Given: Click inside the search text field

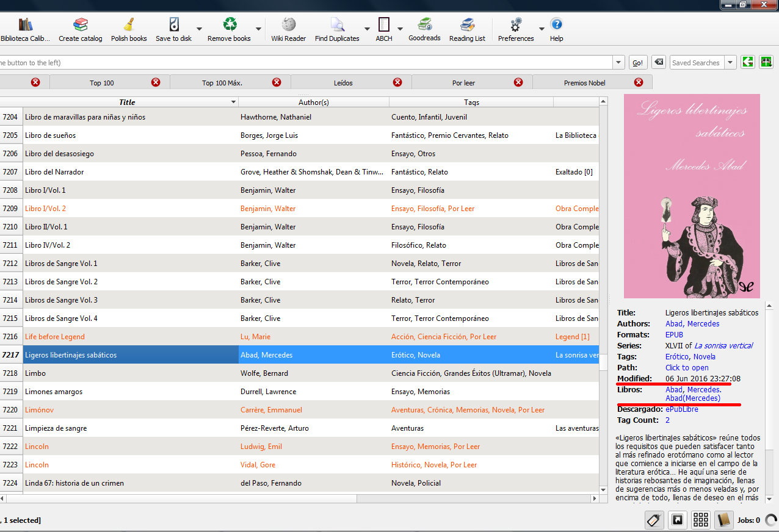Looking at the screenshot, I should tap(306, 63).
